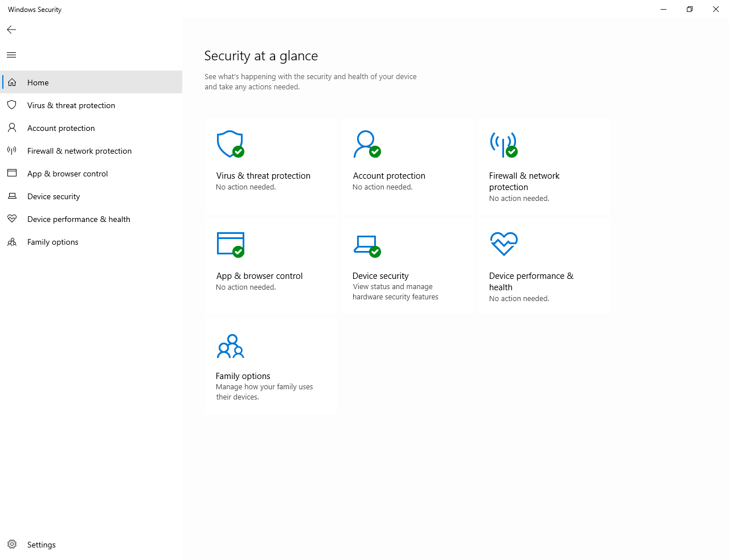Image resolution: width=729 pixels, height=560 pixels.
Task: Click the Settings gear icon in sidebar
Action: pos(12,545)
